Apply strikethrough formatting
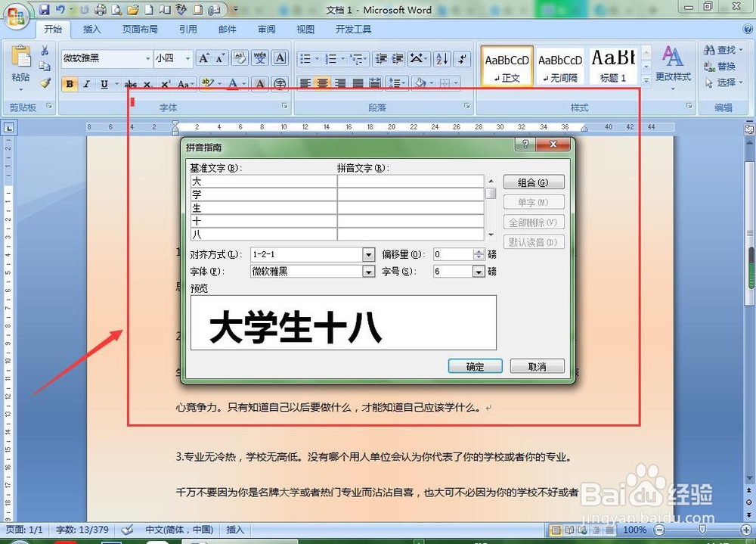756x544 pixels. point(131,84)
